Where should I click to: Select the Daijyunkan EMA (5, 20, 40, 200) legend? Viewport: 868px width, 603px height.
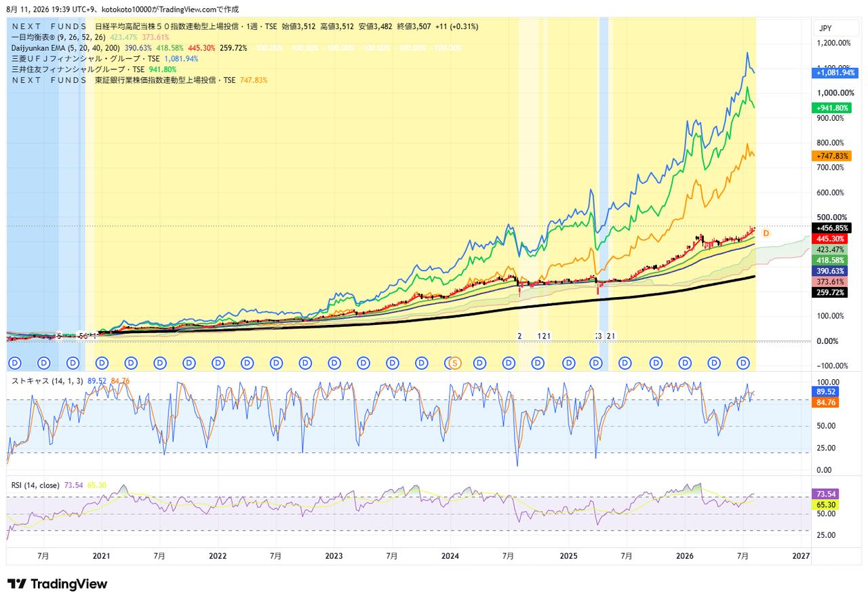[x=66, y=48]
